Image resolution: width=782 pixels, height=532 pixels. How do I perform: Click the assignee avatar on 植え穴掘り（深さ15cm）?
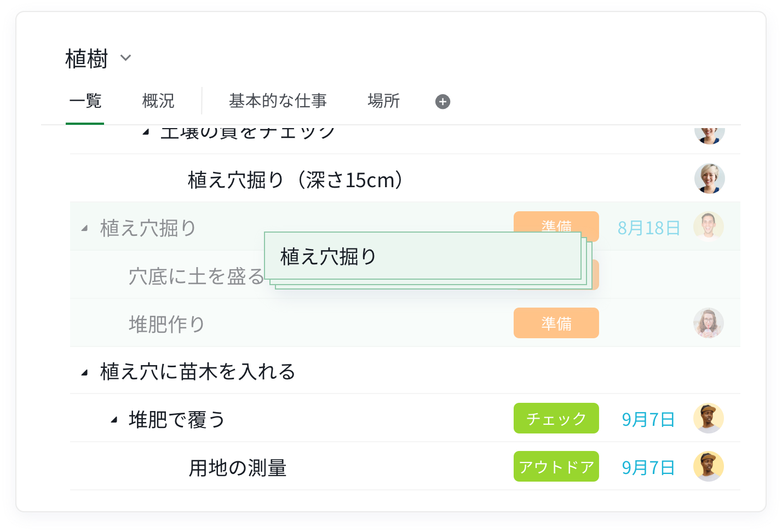coord(709,178)
